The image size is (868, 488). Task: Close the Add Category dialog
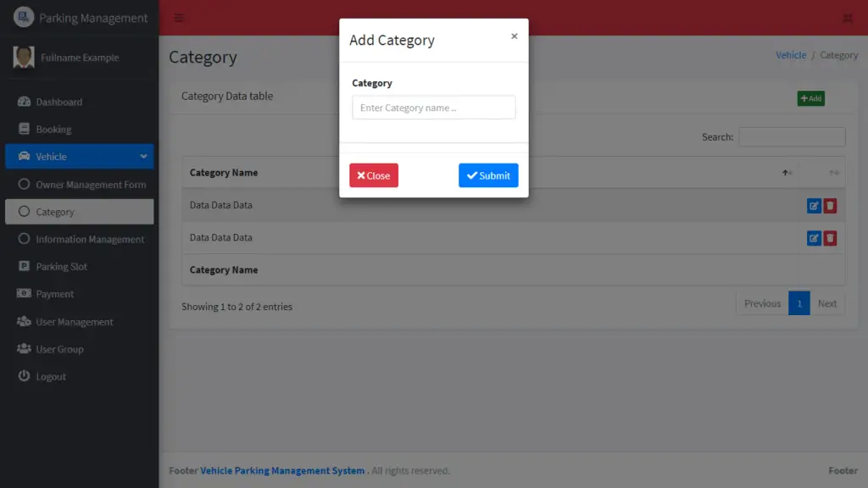tap(373, 175)
